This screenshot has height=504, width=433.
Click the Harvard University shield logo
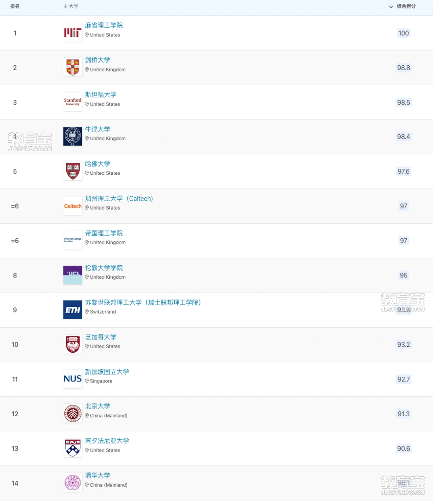pos(73,171)
